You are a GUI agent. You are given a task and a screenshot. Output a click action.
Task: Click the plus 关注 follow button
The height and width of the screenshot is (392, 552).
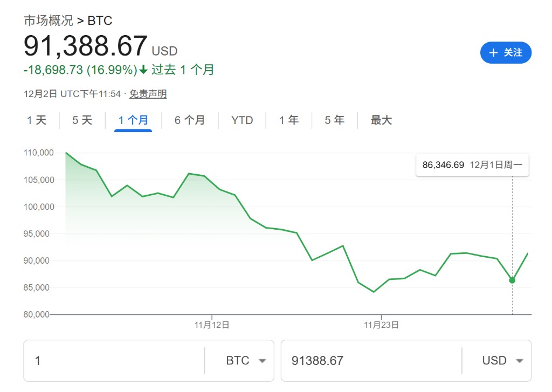(x=506, y=52)
